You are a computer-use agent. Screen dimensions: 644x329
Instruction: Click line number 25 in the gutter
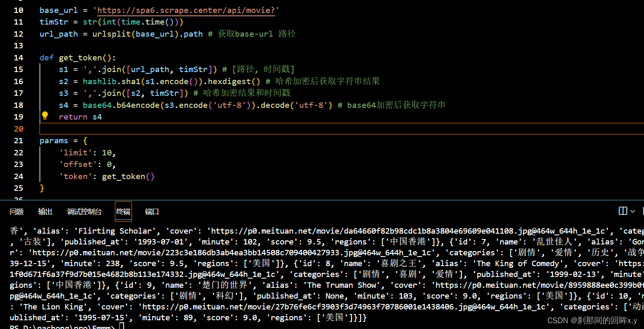pos(18,188)
